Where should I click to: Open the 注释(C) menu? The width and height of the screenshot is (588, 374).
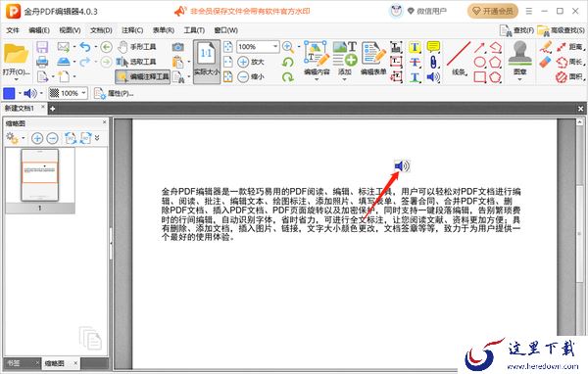[132, 30]
